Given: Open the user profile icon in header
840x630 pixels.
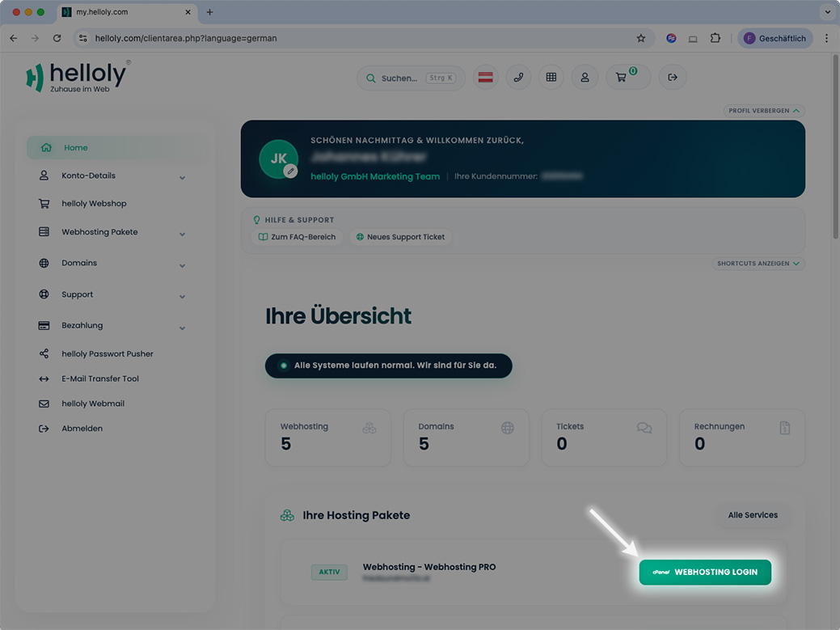Looking at the screenshot, I should point(585,77).
